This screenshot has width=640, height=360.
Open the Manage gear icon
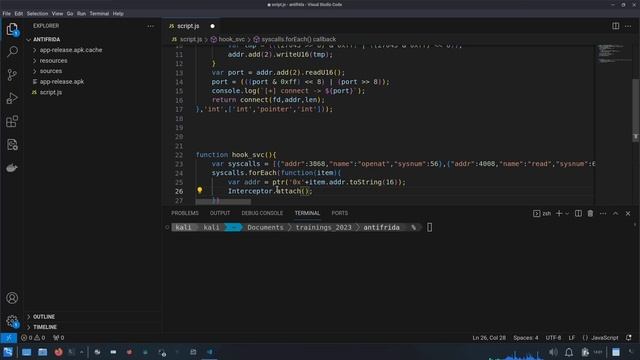coord(12,321)
